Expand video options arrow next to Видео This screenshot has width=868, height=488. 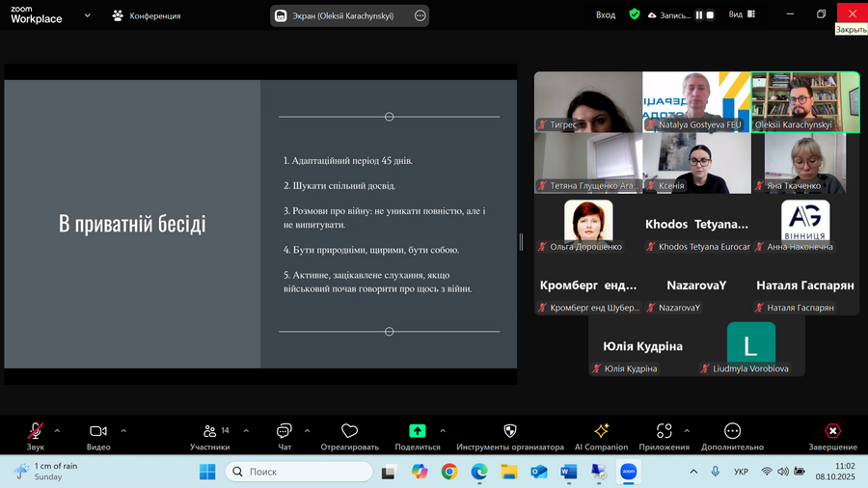pyautogui.click(x=123, y=431)
